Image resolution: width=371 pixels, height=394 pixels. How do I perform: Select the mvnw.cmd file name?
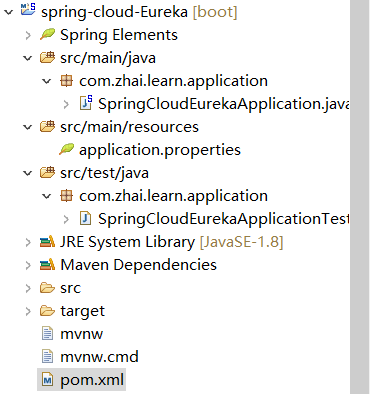[99, 357]
